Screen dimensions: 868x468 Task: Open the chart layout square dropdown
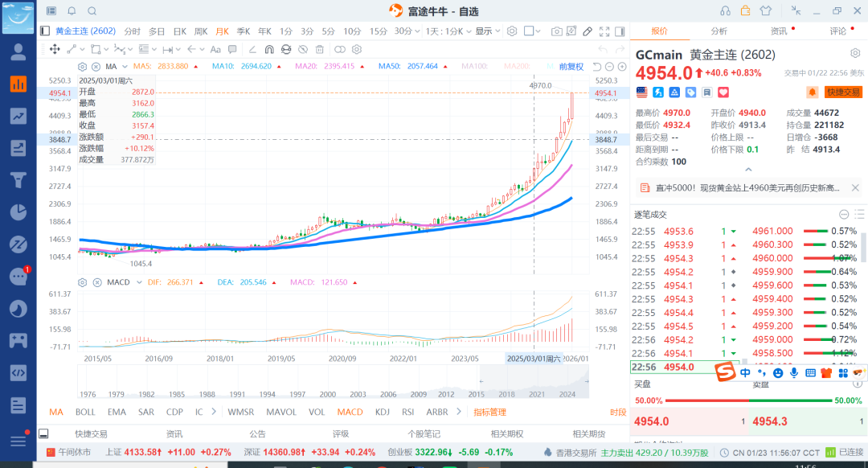pos(532,31)
